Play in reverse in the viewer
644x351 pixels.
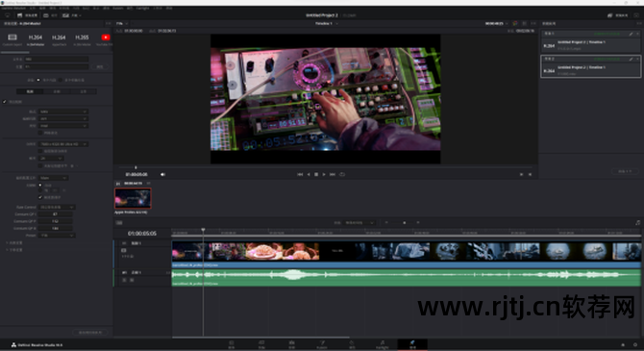click(309, 174)
